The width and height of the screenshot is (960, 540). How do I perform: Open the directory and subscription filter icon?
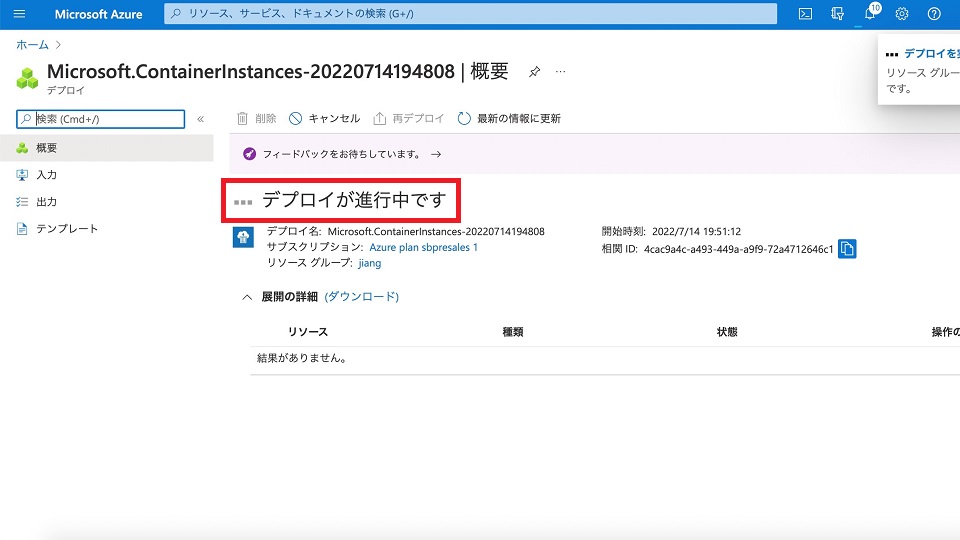tap(838, 14)
